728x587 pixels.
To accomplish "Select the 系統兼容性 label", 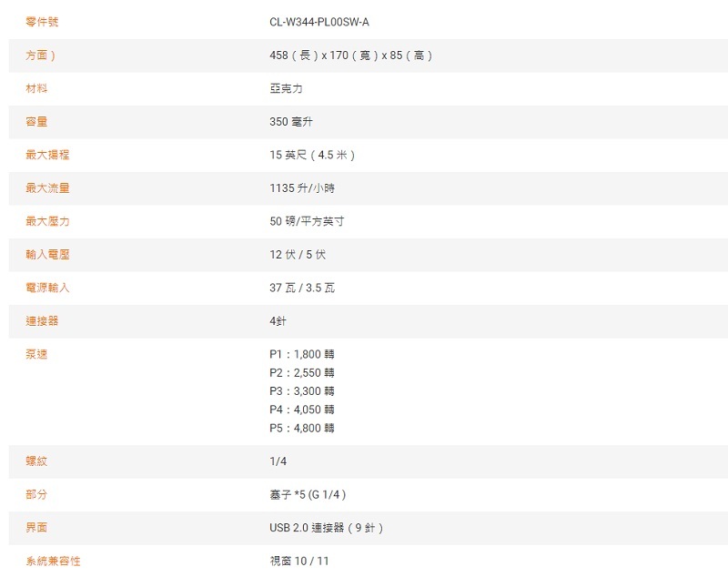I will click(53, 561).
